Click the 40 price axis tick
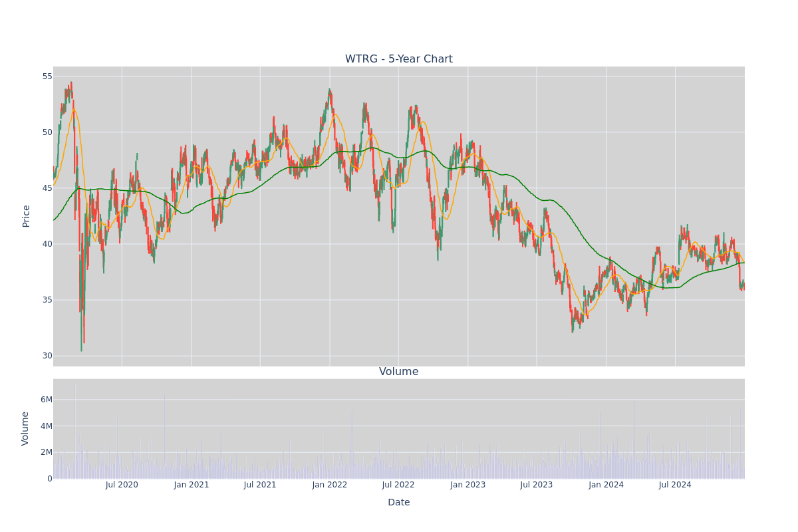The height and width of the screenshot is (532, 798). (47, 243)
